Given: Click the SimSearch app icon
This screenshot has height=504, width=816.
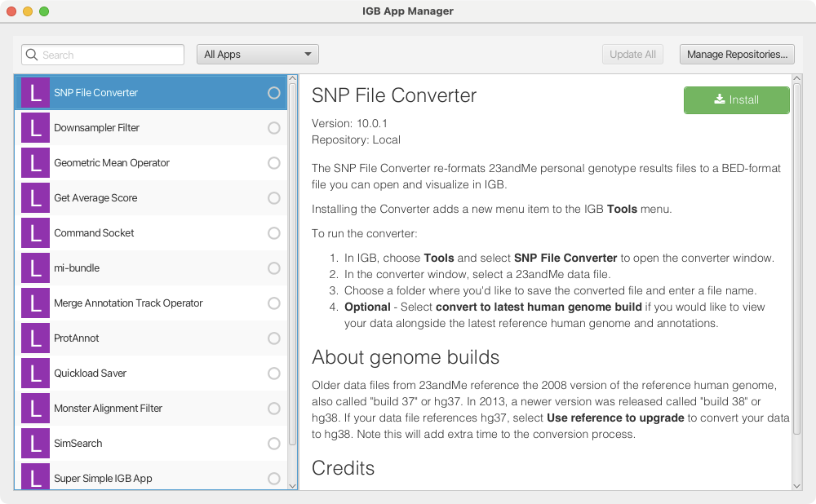Looking at the screenshot, I should (x=35, y=444).
